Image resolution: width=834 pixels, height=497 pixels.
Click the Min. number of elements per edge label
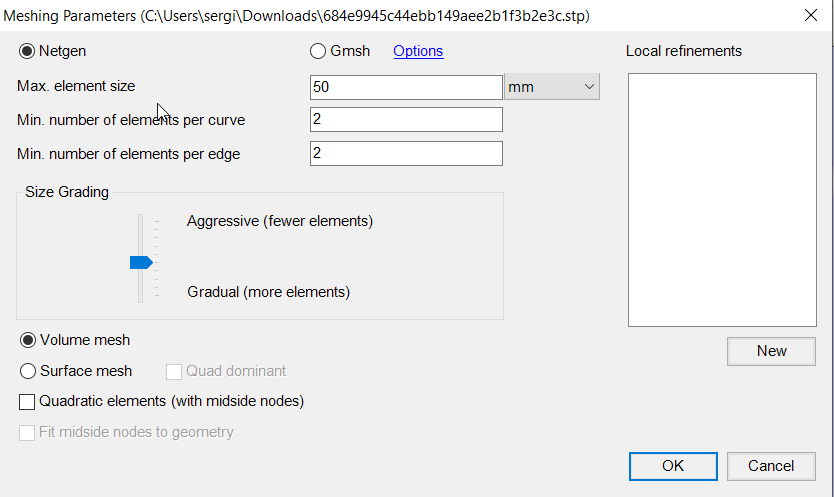pos(129,154)
